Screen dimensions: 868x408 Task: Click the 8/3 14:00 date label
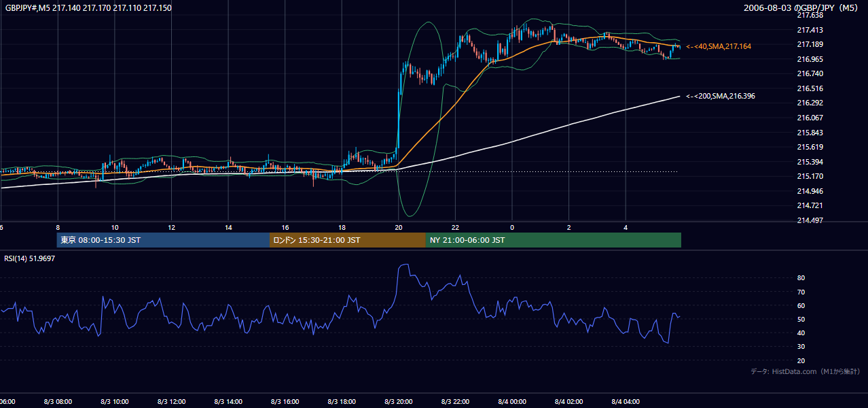(x=228, y=402)
